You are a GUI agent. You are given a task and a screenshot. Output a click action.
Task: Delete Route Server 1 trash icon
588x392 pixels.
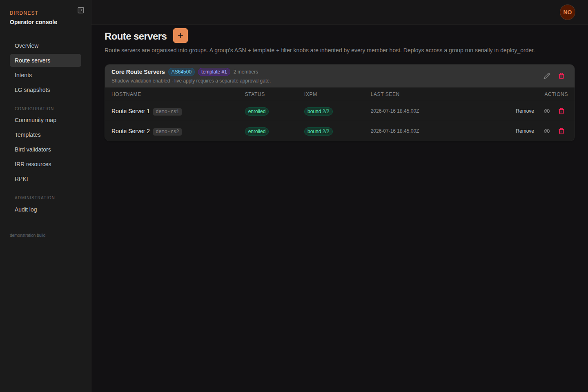pos(561,111)
